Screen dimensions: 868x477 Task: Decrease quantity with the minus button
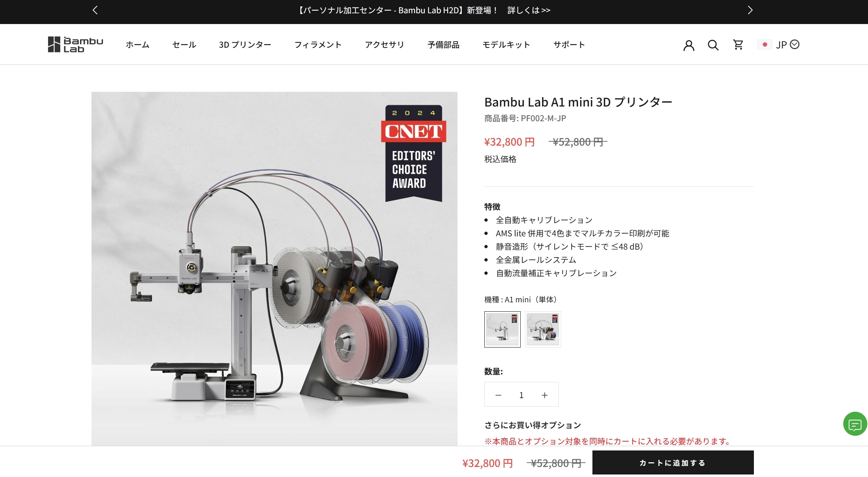[498, 395]
